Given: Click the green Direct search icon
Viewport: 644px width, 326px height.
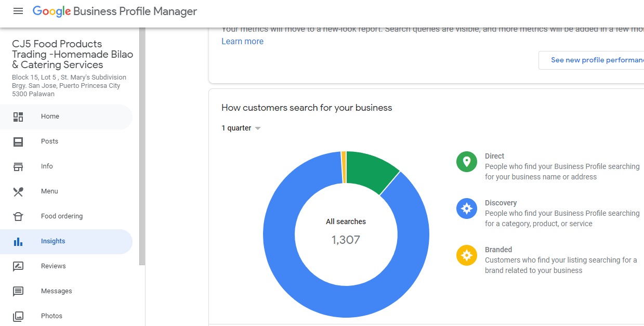Looking at the screenshot, I should point(466,161).
